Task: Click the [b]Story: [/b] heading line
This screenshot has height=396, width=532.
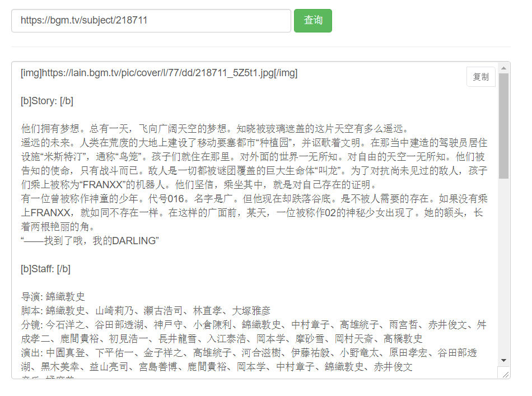Action: (x=47, y=101)
